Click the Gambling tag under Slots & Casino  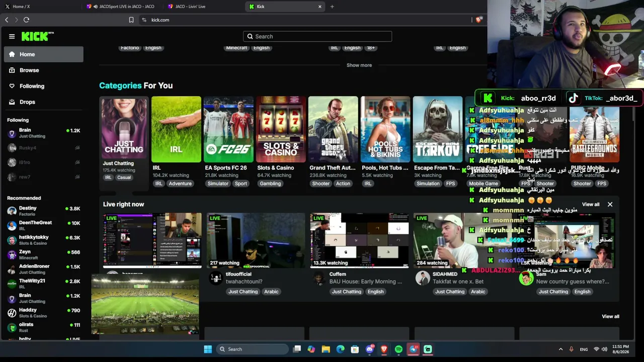[x=270, y=184]
